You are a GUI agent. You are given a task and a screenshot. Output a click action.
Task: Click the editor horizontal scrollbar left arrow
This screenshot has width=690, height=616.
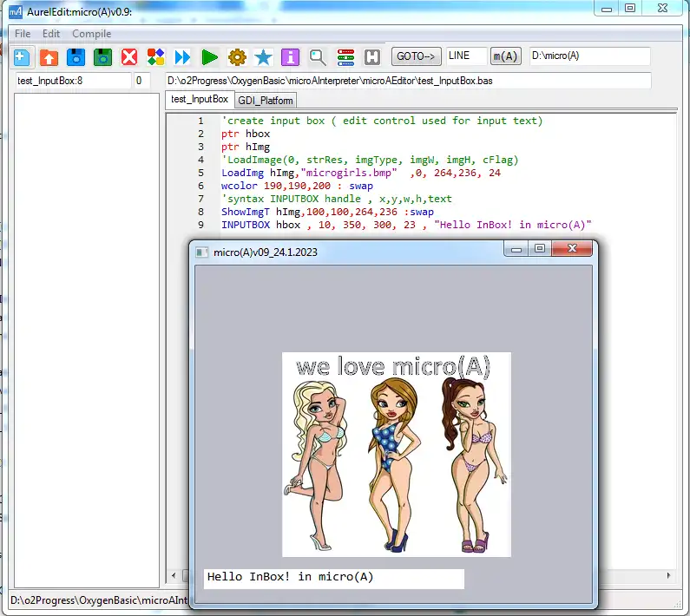coord(174,575)
